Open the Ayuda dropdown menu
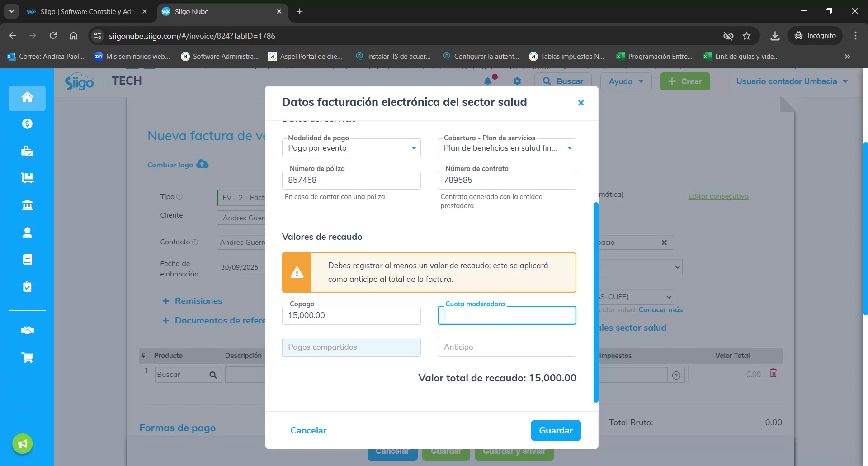Viewport: 868px width, 466px height. (625, 81)
